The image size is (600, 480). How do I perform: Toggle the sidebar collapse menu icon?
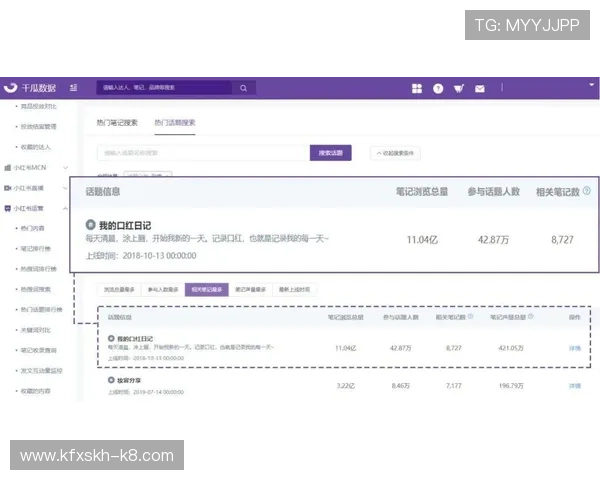click(73, 88)
